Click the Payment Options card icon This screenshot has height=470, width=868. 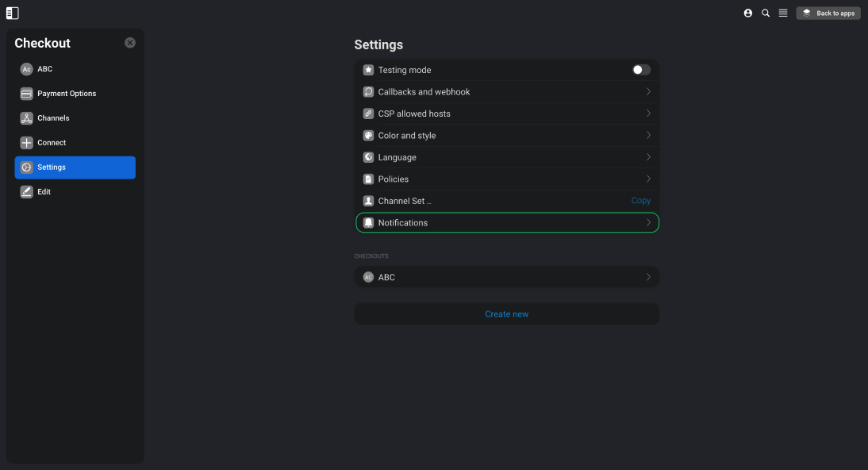point(26,94)
